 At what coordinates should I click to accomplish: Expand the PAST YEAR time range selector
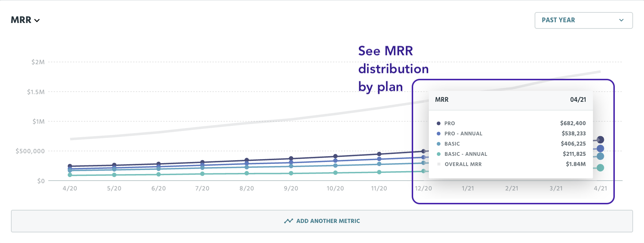[x=583, y=20]
